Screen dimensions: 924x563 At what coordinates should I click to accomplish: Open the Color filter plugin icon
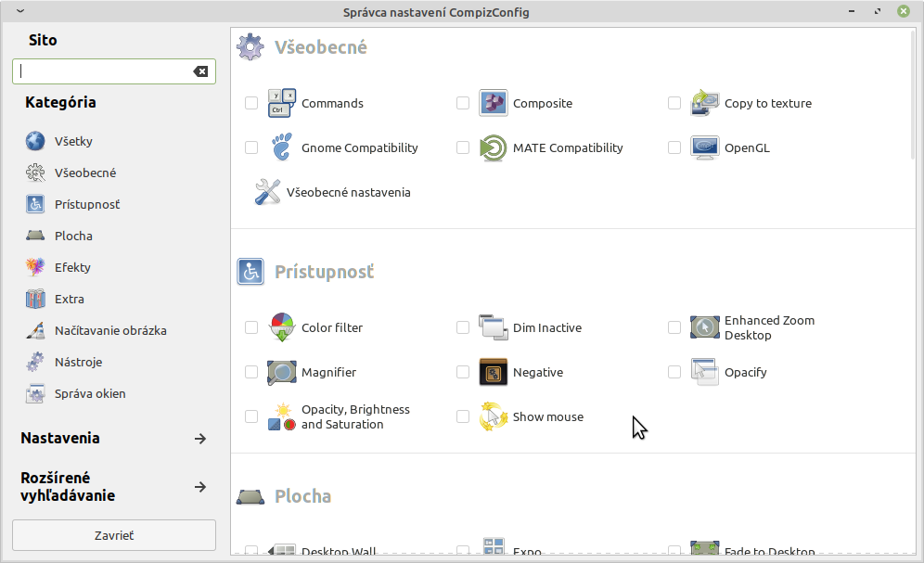[x=282, y=327]
